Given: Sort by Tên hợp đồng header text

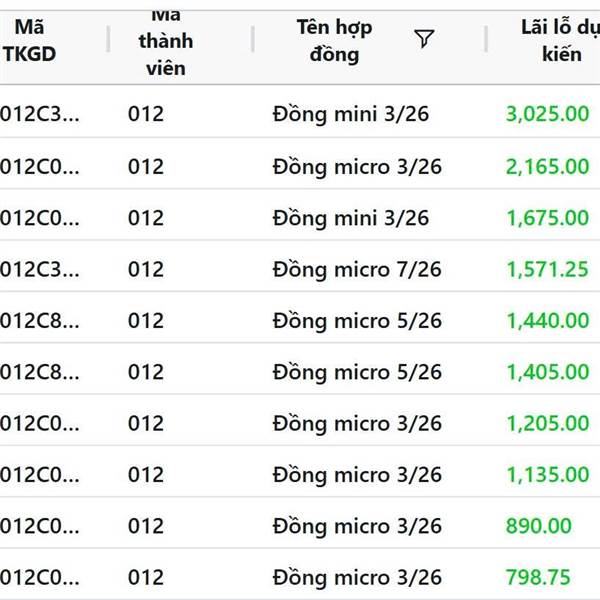Looking at the screenshot, I should click(333, 40).
